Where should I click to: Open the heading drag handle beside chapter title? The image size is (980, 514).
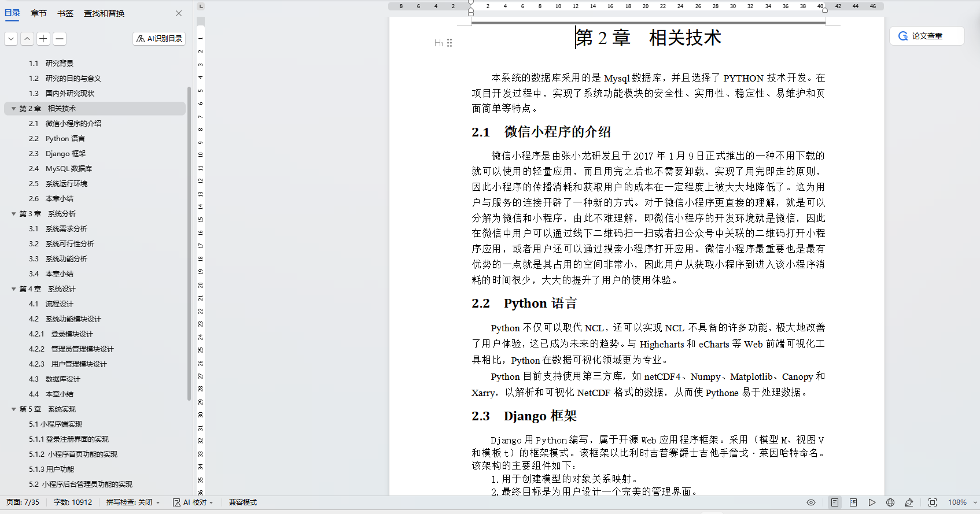coord(450,43)
